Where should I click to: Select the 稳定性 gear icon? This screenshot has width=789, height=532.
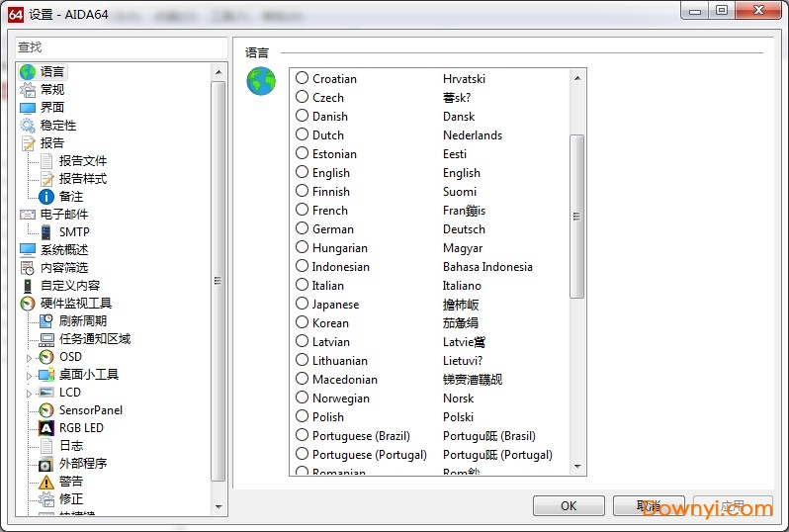point(28,126)
